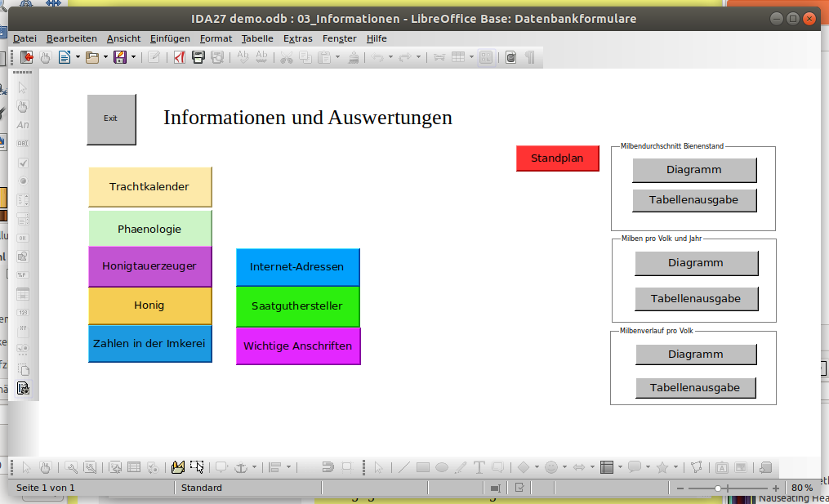Image resolution: width=829 pixels, height=504 pixels.
Task: Open the Tabelle menu
Action: [x=257, y=38]
